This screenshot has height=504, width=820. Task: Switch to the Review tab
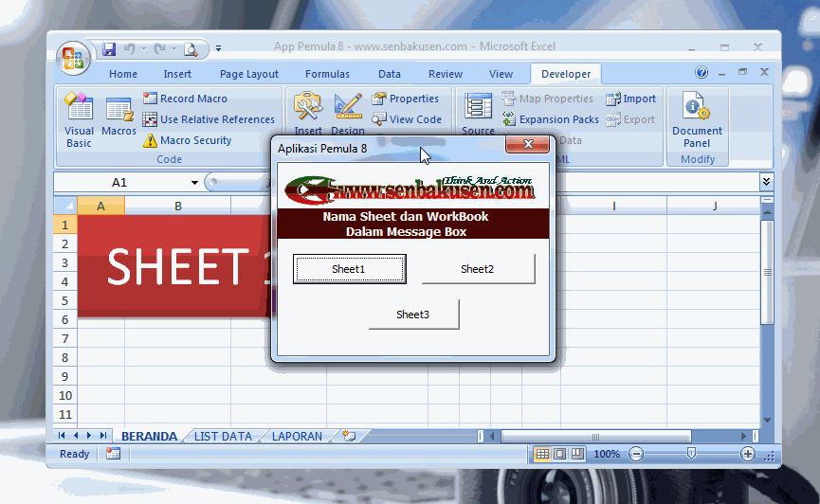click(x=446, y=74)
